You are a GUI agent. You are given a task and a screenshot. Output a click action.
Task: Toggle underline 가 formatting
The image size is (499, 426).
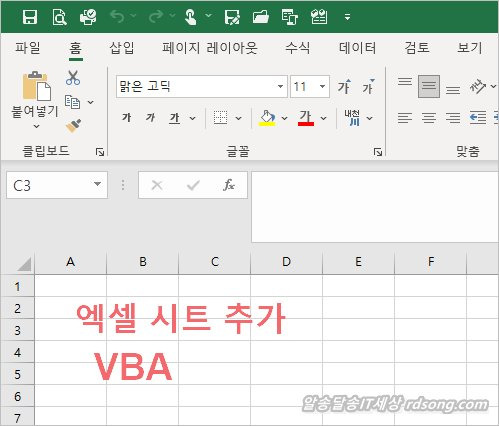click(x=174, y=118)
